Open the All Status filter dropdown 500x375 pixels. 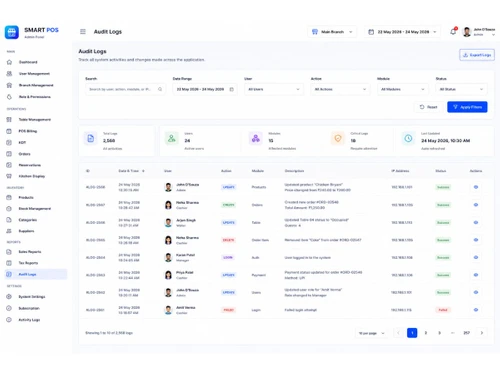click(461, 89)
